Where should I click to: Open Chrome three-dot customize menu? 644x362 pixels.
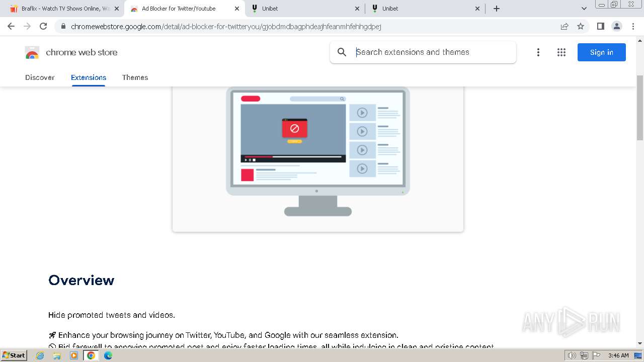pos(633,26)
